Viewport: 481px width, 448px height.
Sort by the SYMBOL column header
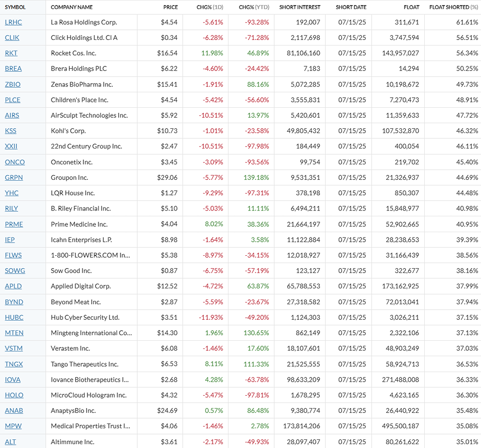(x=15, y=7)
